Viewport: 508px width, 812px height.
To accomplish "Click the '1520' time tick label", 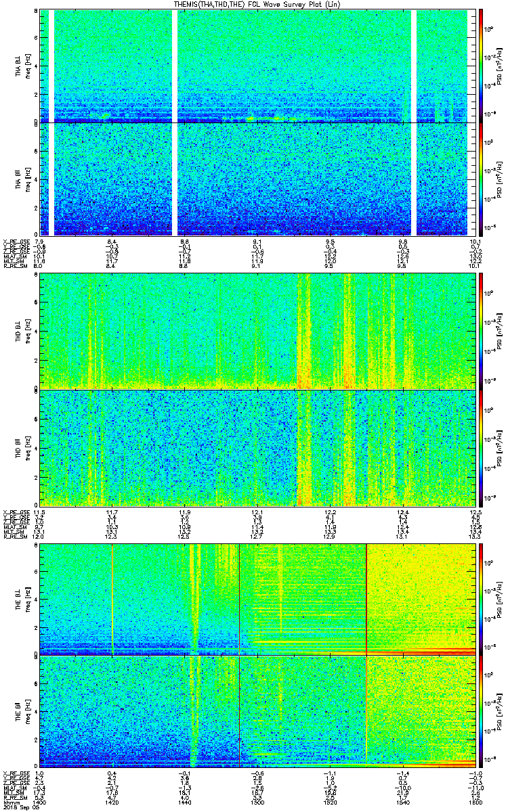I will click(x=330, y=802).
